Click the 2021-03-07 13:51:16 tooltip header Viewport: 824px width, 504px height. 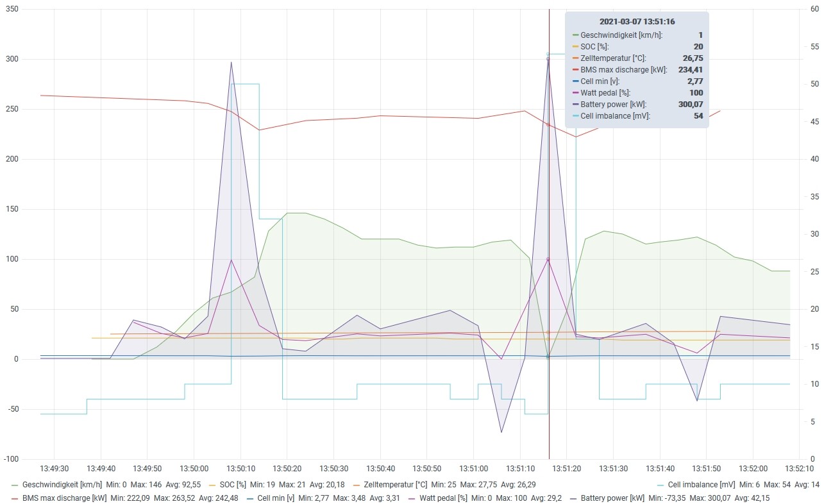tap(637, 22)
